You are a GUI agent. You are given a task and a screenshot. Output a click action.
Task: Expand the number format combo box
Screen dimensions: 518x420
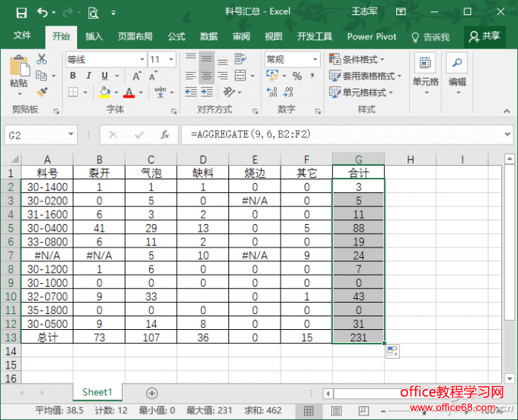315,59
